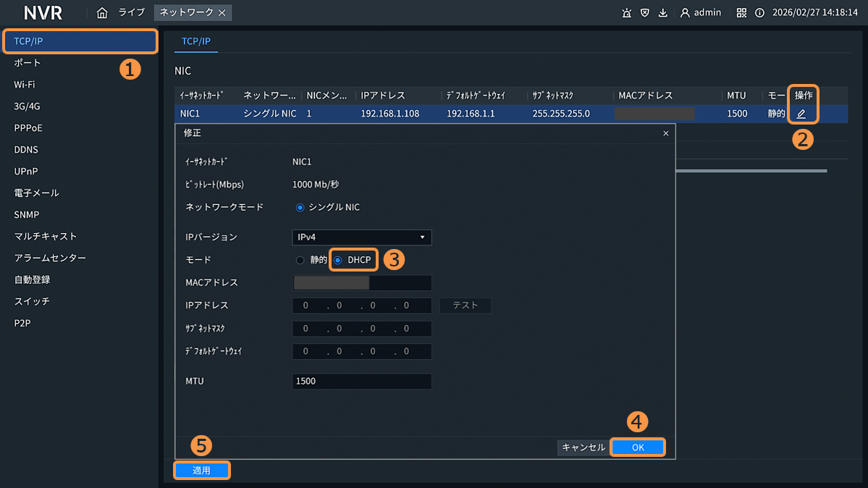
Task: Select the DHCP mode radio button
Action: pos(338,260)
